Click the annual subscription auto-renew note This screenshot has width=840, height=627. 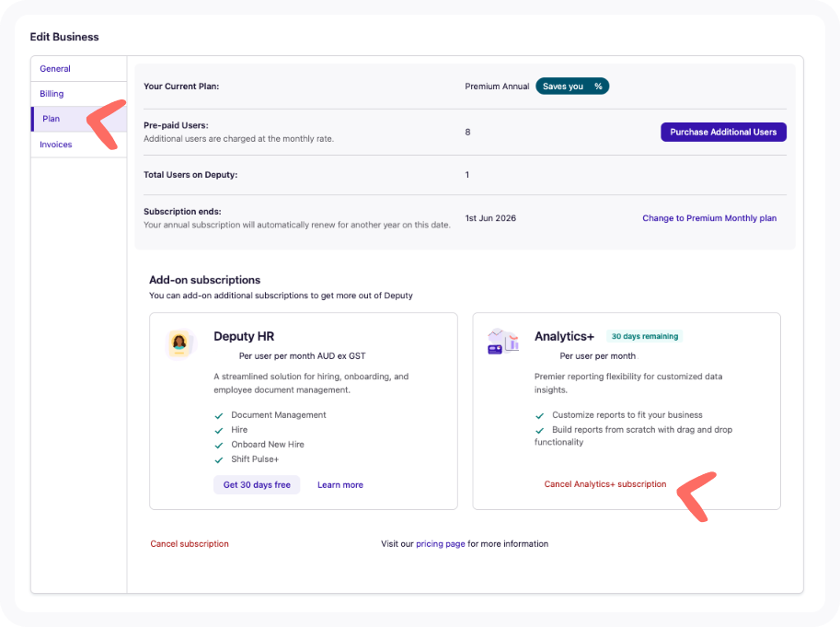click(297, 225)
